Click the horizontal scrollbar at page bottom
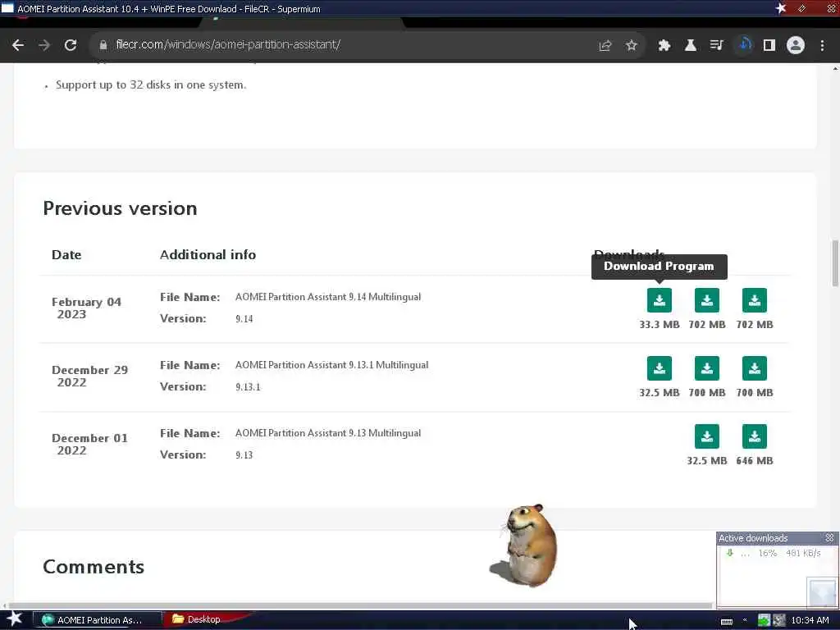Viewport: 840px width, 630px height. coord(359,606)
